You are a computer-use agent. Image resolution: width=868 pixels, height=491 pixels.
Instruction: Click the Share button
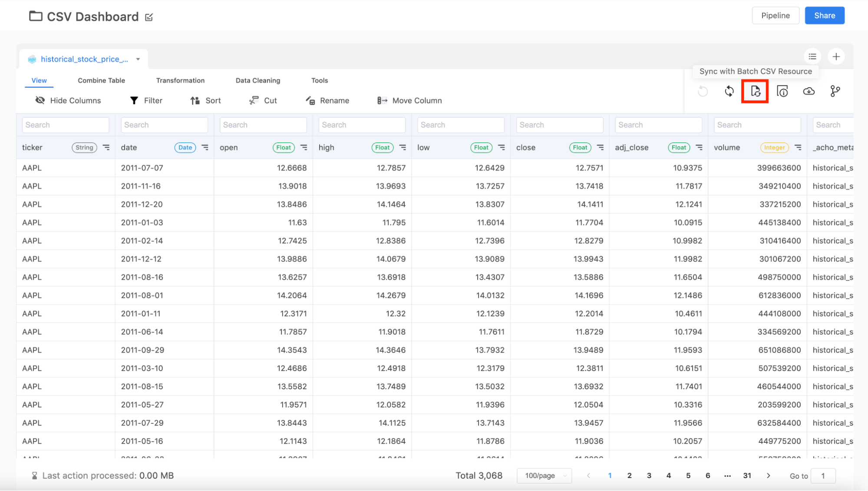click(x=824, y=16)
